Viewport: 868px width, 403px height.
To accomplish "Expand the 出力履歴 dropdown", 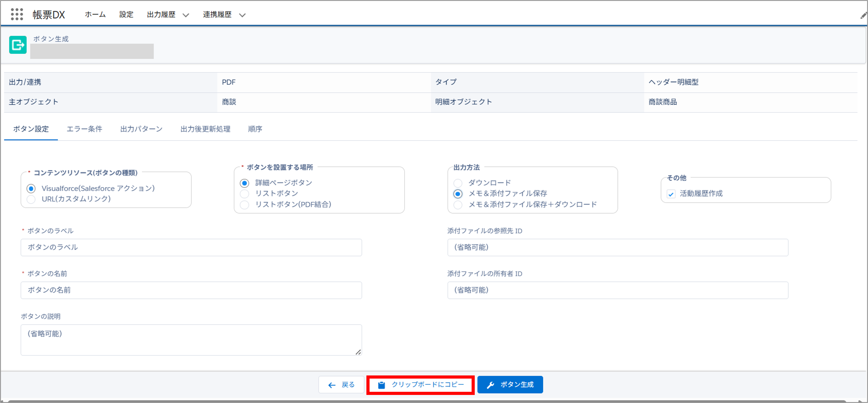I will point(186,15).
